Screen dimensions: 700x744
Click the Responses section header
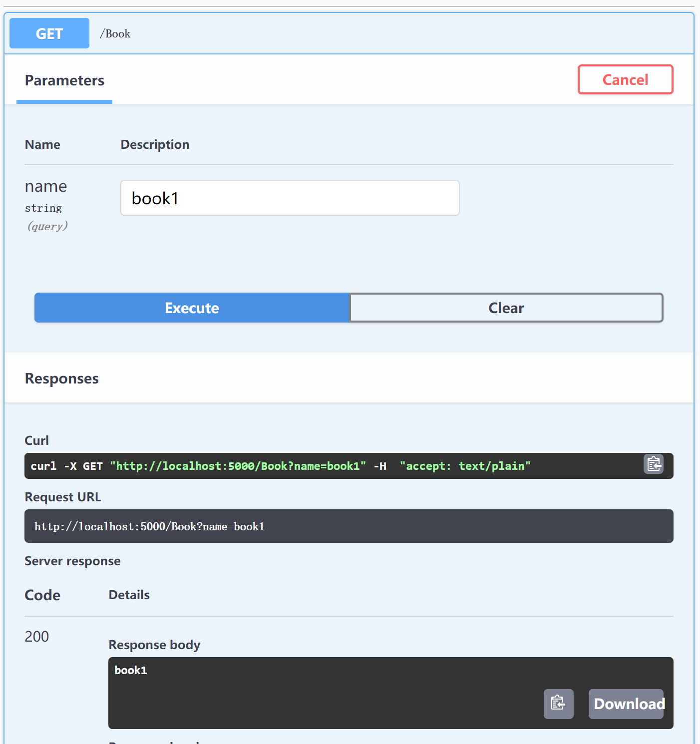tap(62, 378)
